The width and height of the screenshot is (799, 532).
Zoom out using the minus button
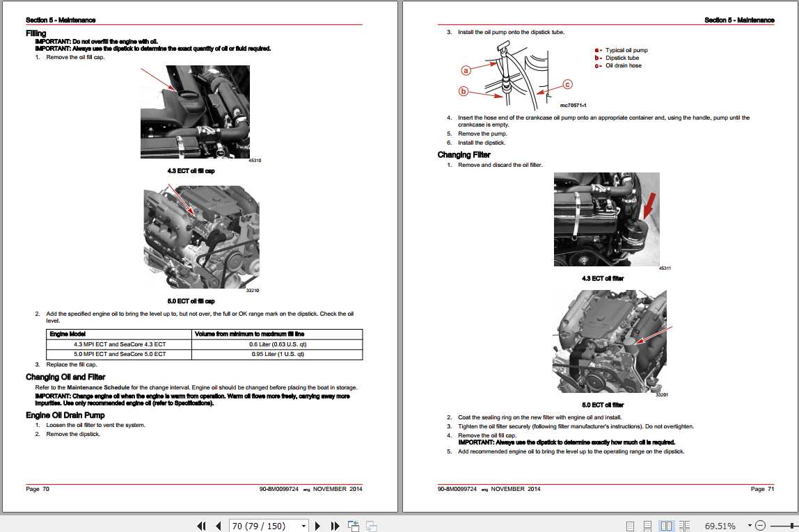760,526
